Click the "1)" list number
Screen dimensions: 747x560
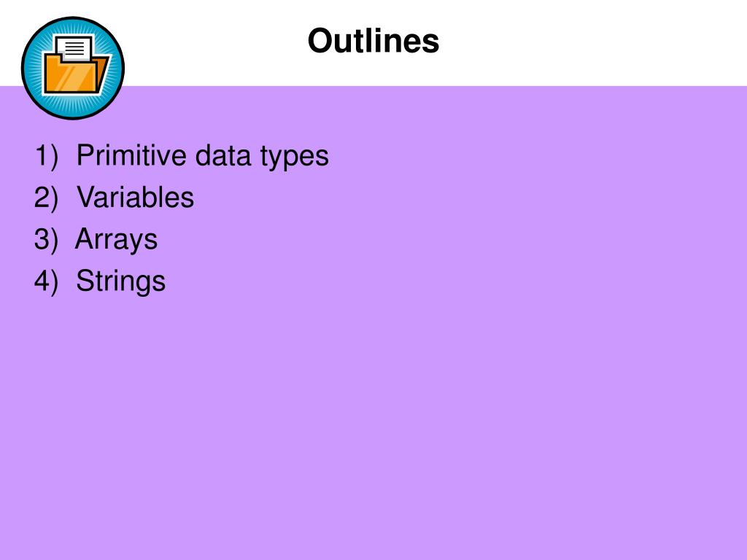click(x=46, y=156)
